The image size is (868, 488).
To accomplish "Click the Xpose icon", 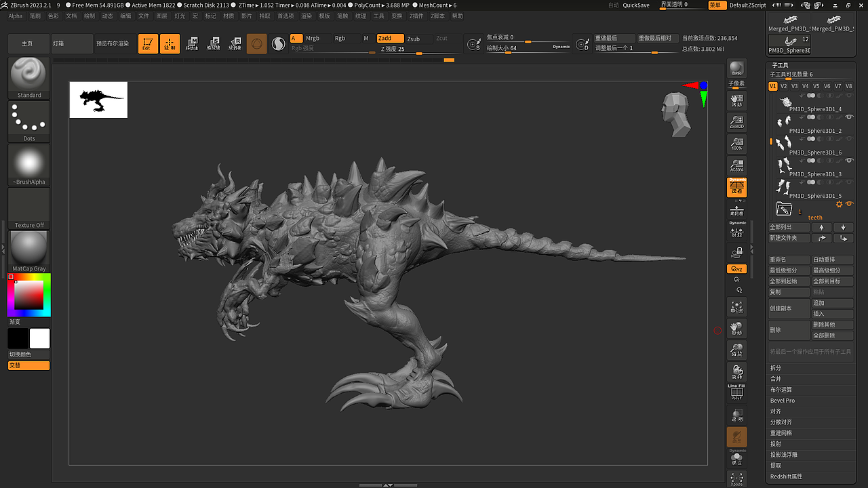I will tap(736, 479).
